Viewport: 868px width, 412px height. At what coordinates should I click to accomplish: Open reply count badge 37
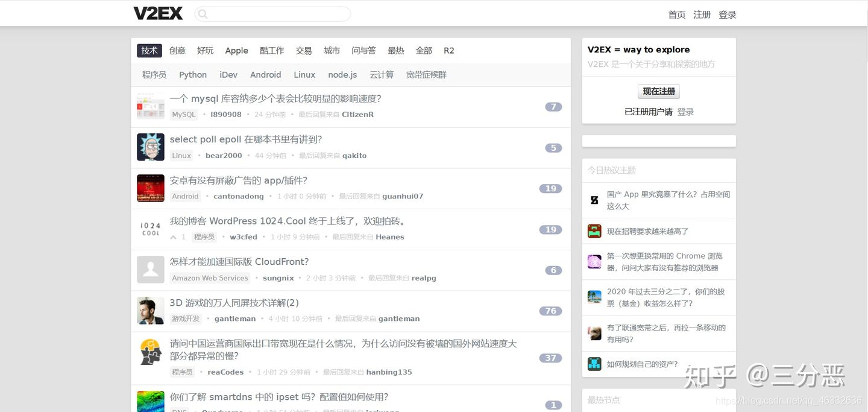(x=550, y=358)
